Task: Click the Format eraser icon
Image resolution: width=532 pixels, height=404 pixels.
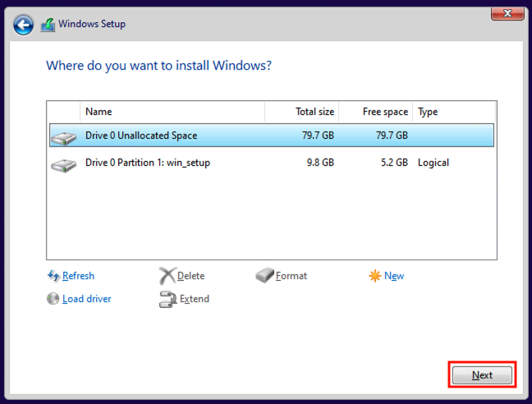Action: point(264,275)
